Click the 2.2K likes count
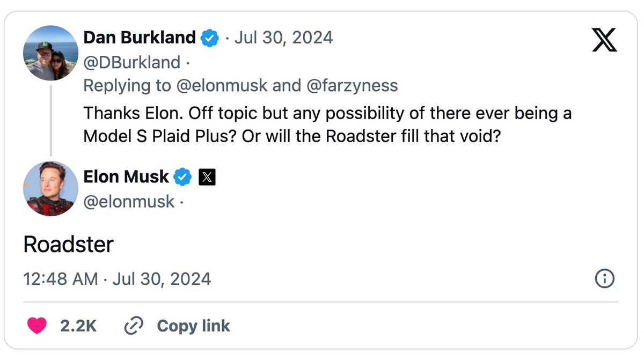The width and height of the screenshot is (644, 362). tap(78, 326)
